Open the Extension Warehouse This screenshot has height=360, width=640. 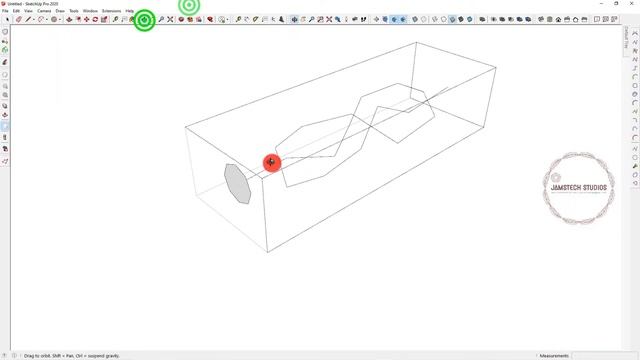tap(190, 19)
